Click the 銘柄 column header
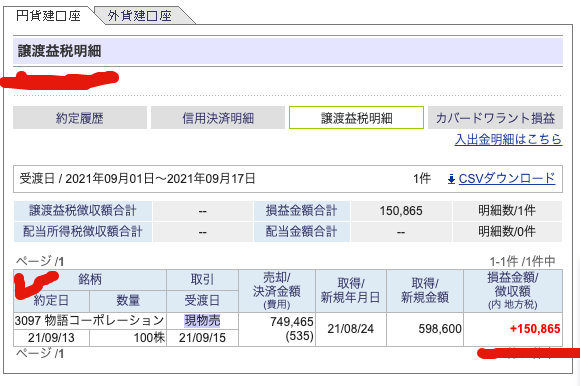This screenshot has width=580, height=386. point(90,280)
